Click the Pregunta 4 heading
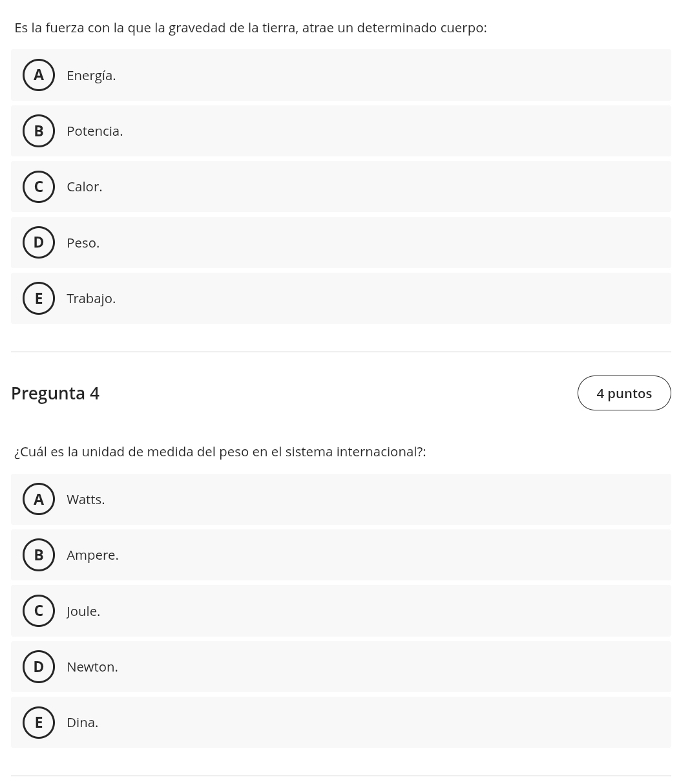Screen dimensions: 690x784 [x=55, y=393]
